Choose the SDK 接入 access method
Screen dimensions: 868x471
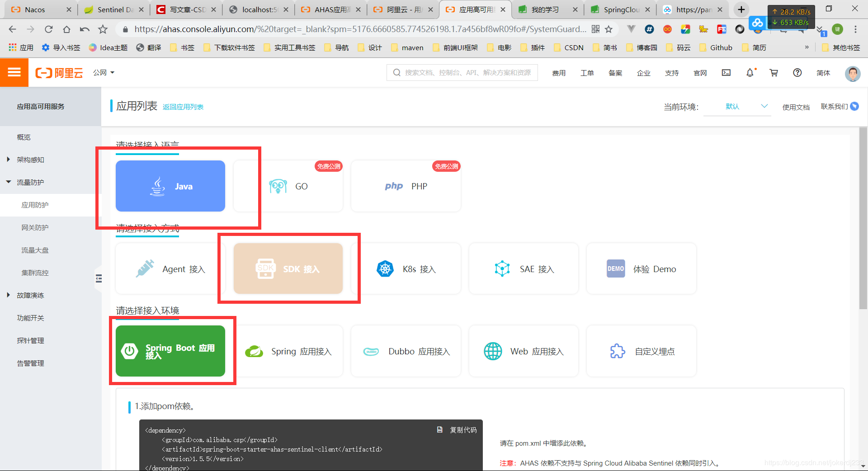click(288, 268)
